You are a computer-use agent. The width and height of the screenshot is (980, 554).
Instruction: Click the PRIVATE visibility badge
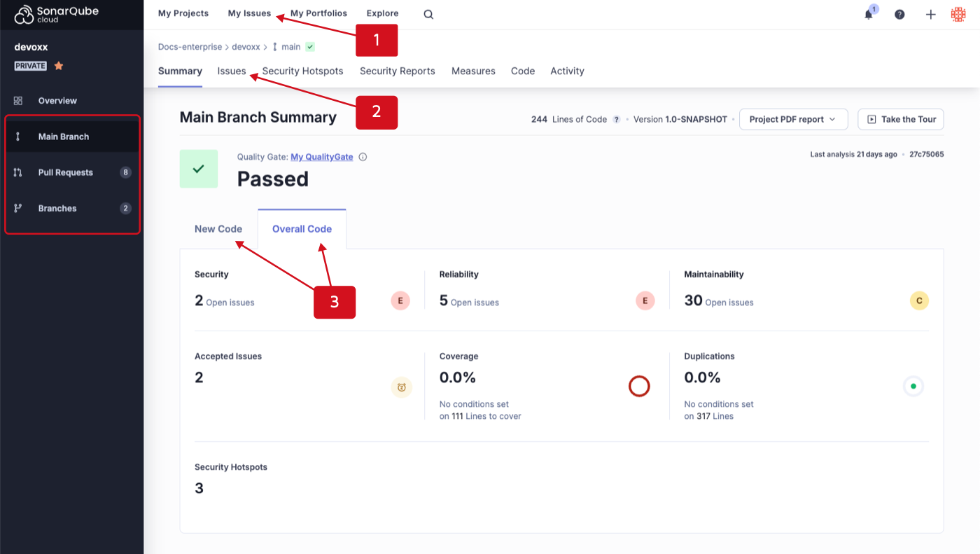(x=31, y=66)
